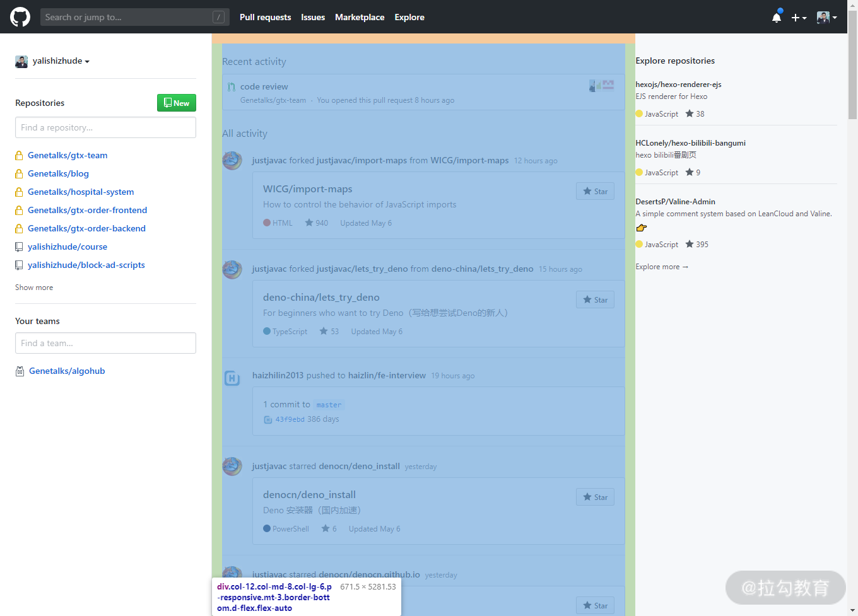Open the master branch link
The width and height of the screenshot is (858, 616).
click(329, 405)
